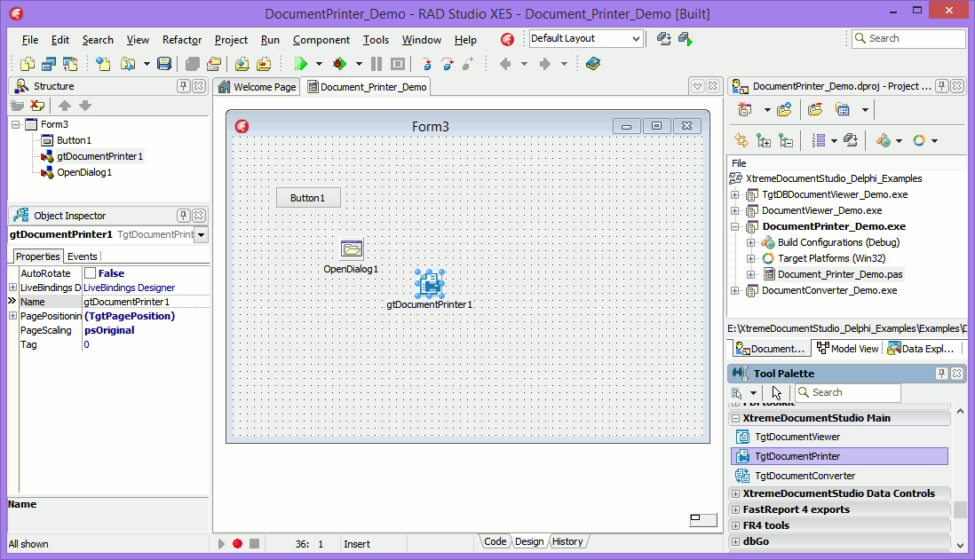This screenshot has height=560, width=975.
Task: Collapse the DocumentPrinter_Demo.exe tree node
Action: [x=734, y=226]
